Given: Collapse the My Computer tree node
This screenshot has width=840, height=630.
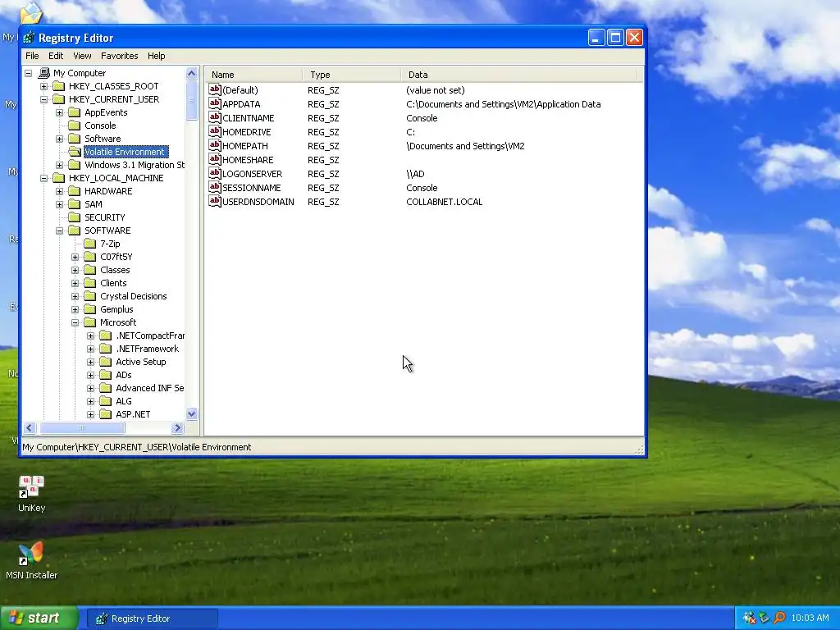Looking at the screenshot, I should click(x=29, y=73).
